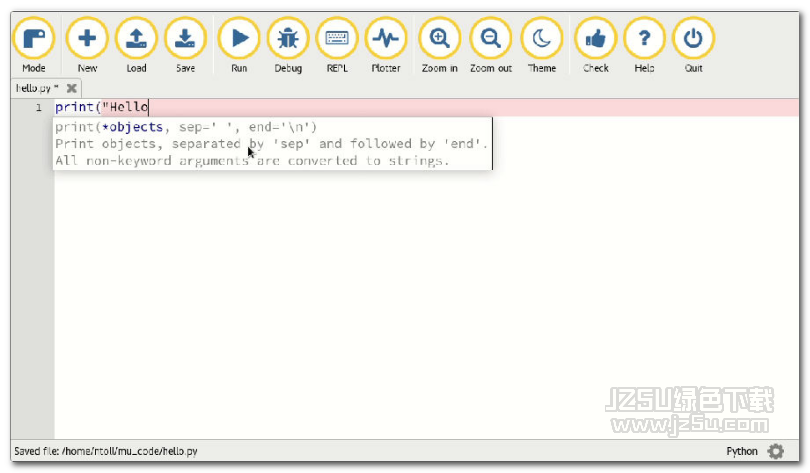Open the Mode selector
The height and width of the screenshot is (473, 810).
point(34,45)
